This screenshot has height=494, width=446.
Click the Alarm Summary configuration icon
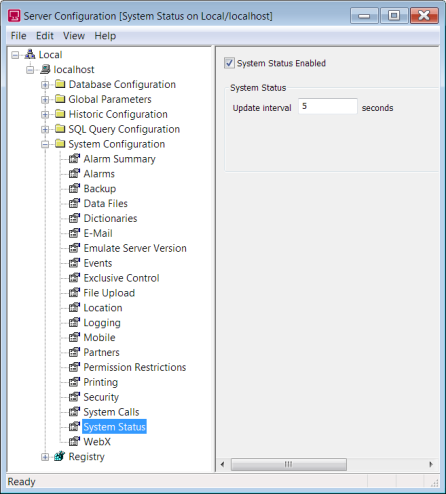coord(74,159)
